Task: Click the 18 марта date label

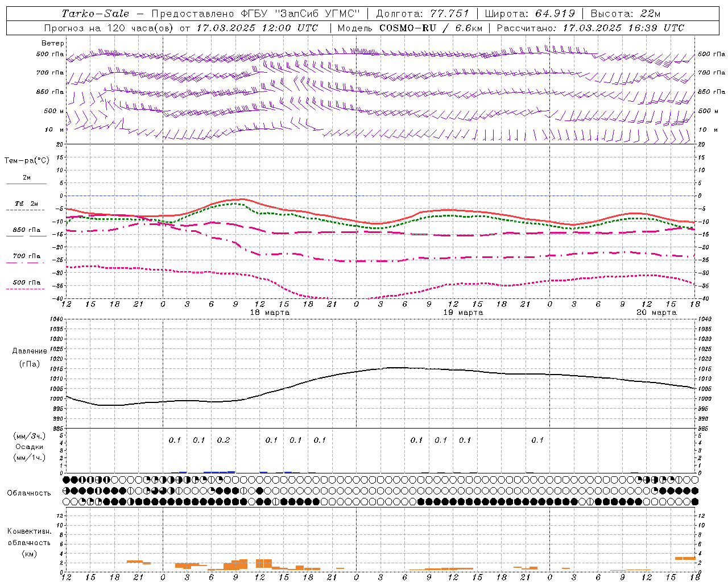Action: pyautogui.click(x=270, y=313)
